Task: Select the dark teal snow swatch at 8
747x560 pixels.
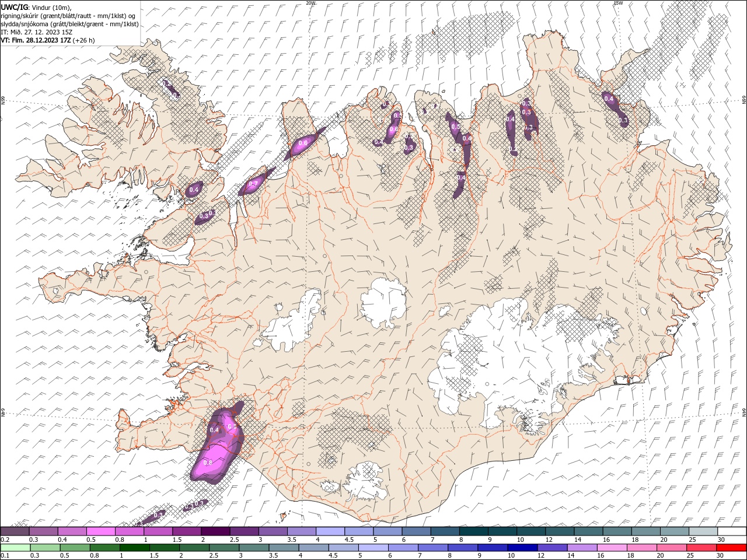Action: pos(473,531)
